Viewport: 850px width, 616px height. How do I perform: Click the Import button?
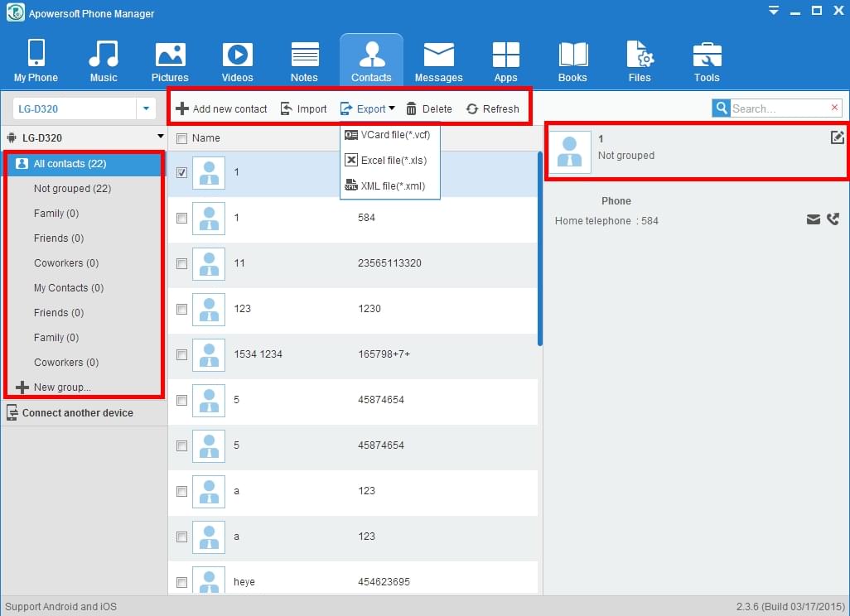tap(303, 109)
